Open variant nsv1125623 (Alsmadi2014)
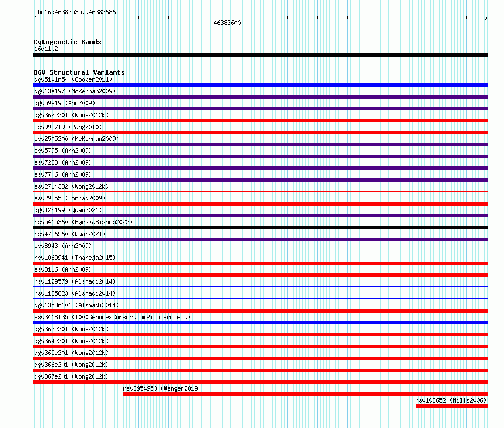 (x=75, y=293)
